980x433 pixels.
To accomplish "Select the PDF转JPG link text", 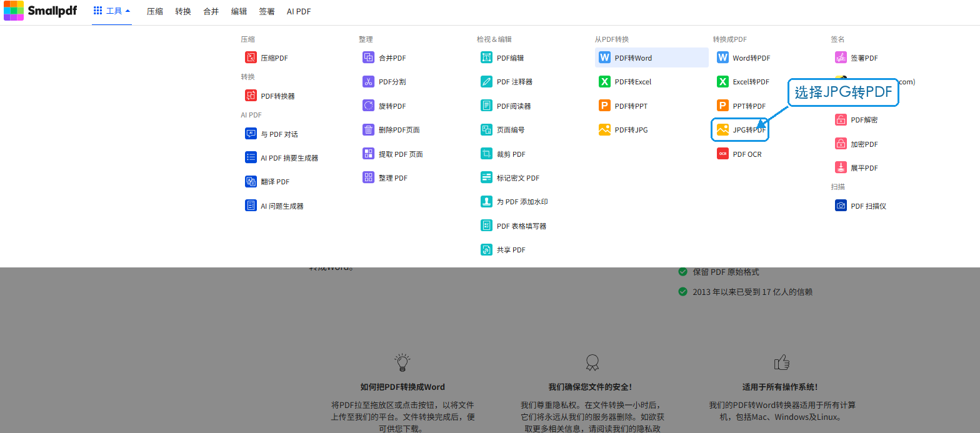I will coord(631,130).
